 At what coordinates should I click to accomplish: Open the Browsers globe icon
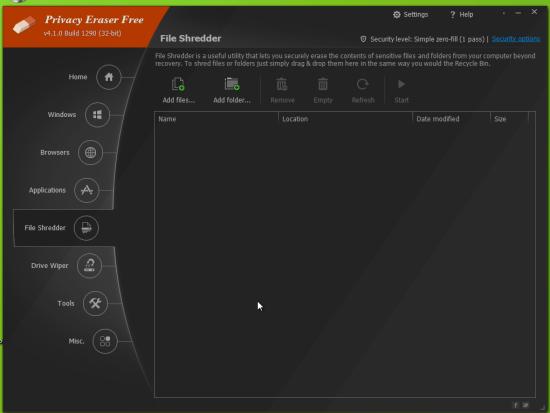[x=90, y=153]
